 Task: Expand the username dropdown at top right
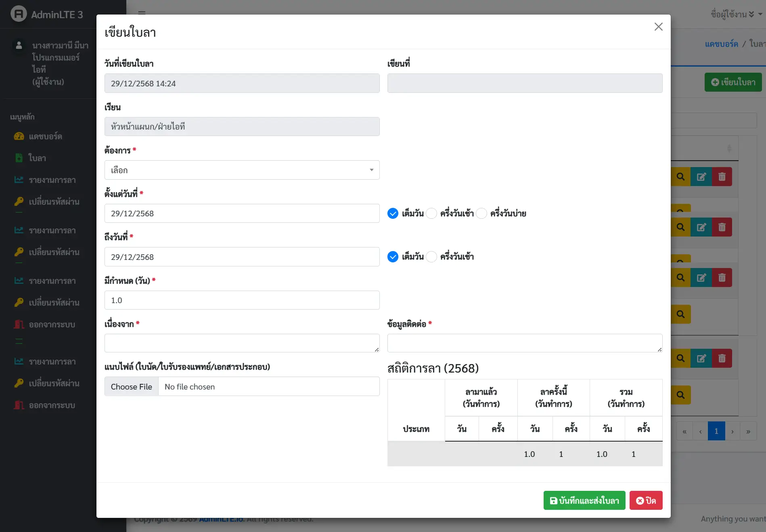click(x=736, y=15)
